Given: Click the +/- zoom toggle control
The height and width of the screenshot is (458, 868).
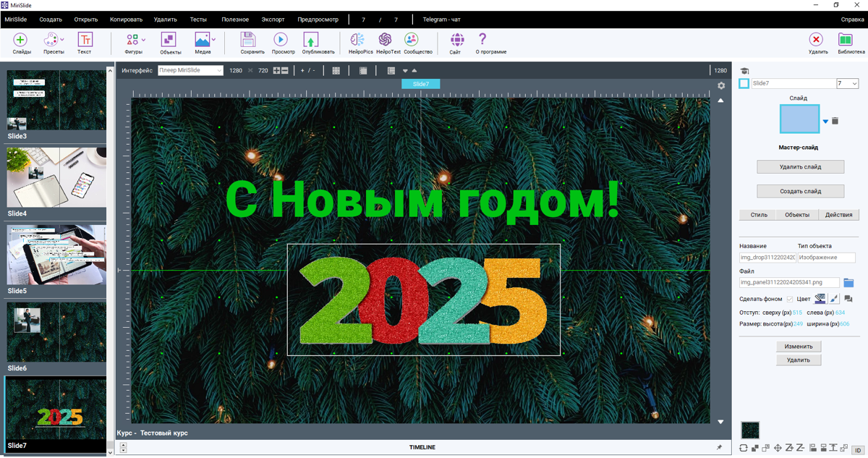Looking at the screenshot, I should tap(308, 70).
